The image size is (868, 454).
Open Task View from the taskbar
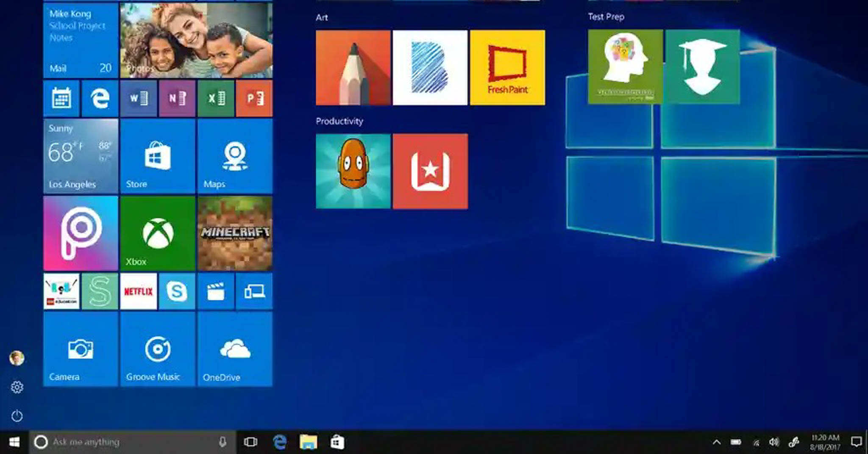tap(250, 442)
